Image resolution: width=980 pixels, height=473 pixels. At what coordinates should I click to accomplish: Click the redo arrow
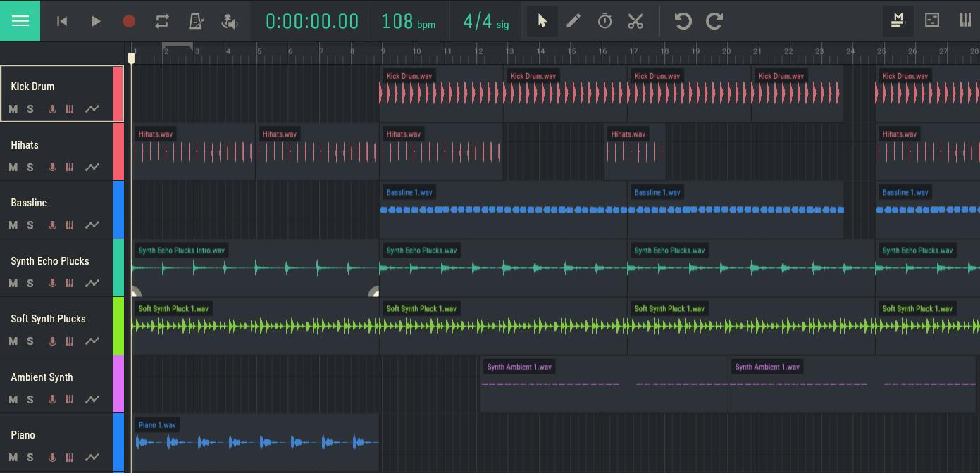[x=714, y=21]
